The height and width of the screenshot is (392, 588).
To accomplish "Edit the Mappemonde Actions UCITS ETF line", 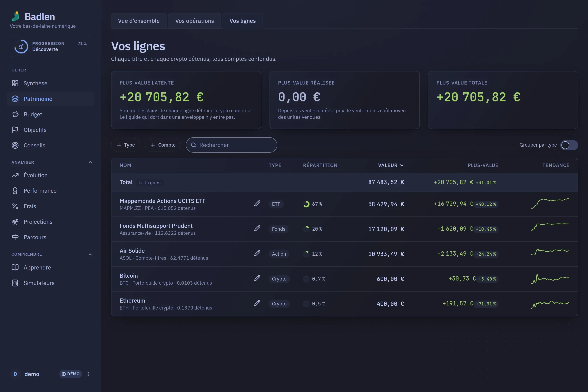I will coord(257,204).
